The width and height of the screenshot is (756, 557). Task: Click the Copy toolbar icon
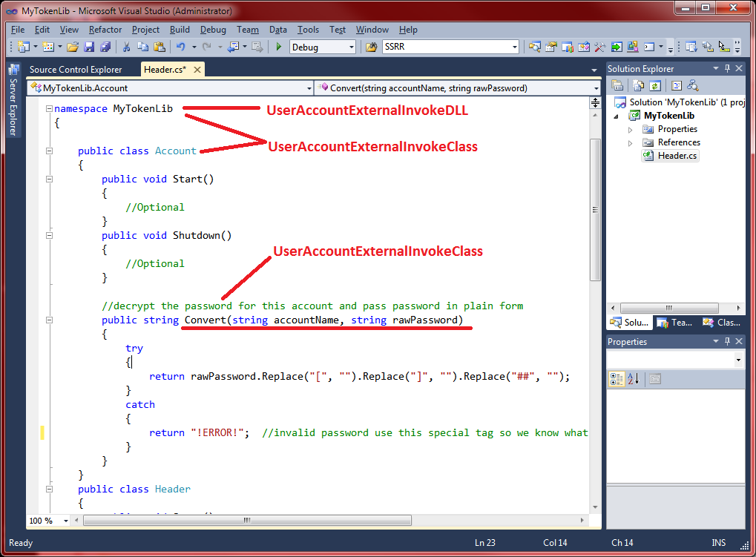tap(142, 47)
